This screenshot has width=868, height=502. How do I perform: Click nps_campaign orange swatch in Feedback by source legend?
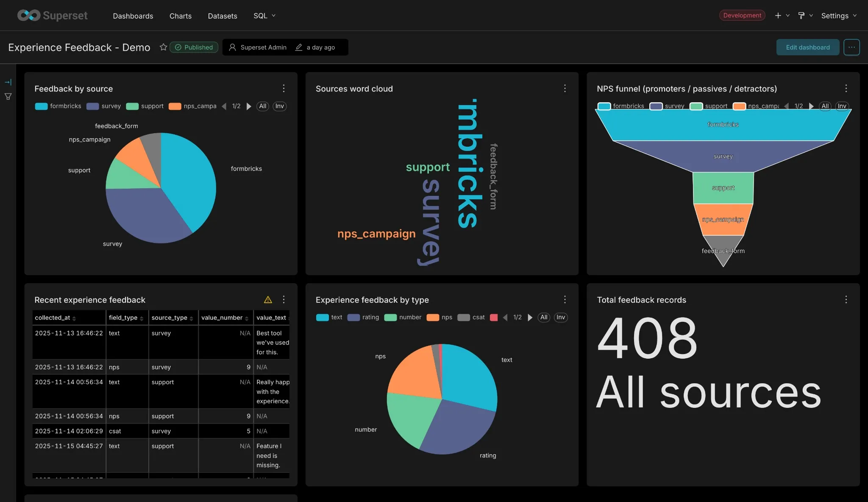click(175, 106)
